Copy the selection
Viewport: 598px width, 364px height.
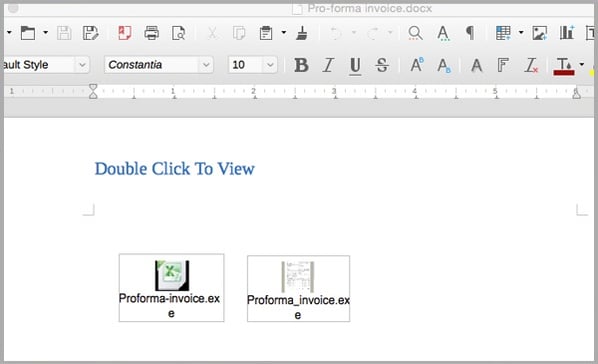(x=239, y=33)
